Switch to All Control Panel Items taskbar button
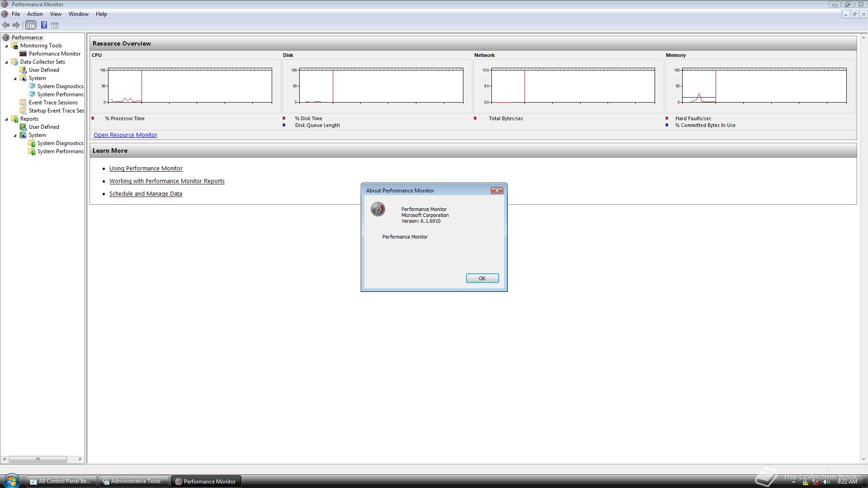868x488 pixels. [x=61, y=481]
